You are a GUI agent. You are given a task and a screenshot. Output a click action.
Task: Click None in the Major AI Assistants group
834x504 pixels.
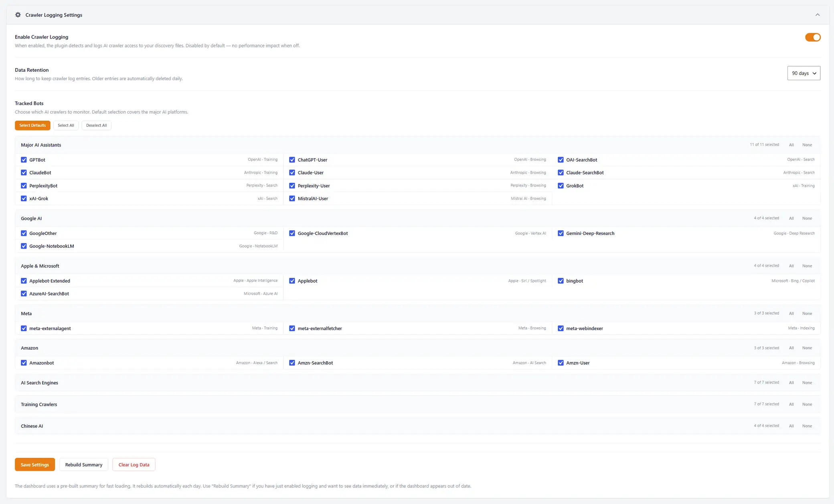click(x=807, y=145)
